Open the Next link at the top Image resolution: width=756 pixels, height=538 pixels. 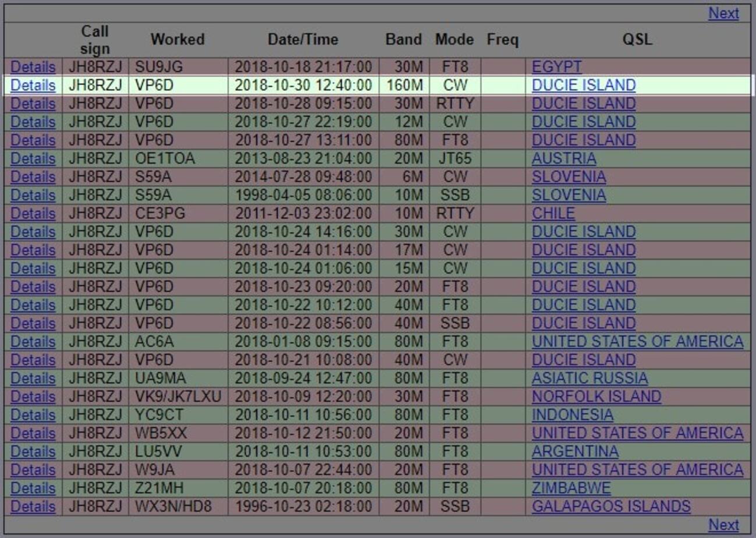[723, 13]
